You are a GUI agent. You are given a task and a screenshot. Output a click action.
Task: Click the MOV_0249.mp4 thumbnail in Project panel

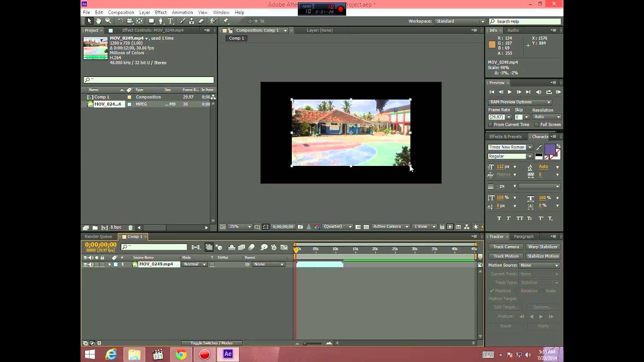pos(96,48)
